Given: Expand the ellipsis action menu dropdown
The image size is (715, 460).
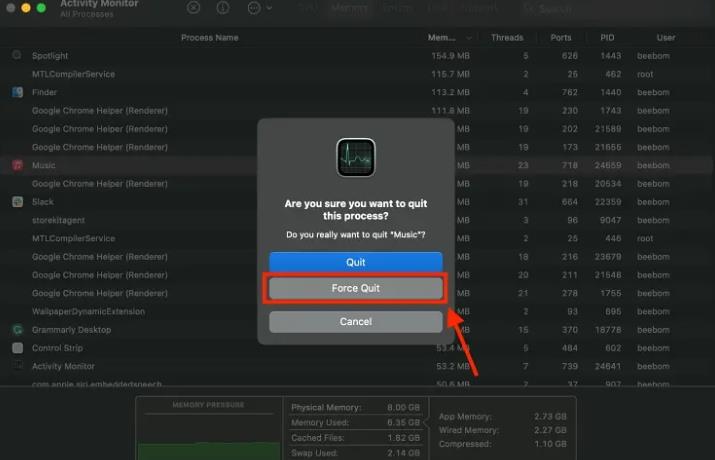Looking at the screenshot, I should coord(258,9).
